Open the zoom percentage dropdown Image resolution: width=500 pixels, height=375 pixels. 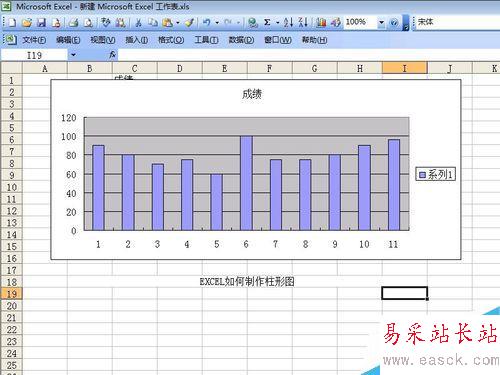tap(381, 22)
